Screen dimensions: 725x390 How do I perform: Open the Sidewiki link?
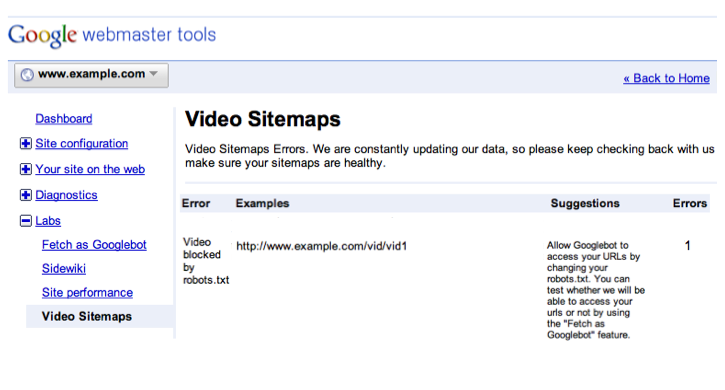tap(64, 269)
